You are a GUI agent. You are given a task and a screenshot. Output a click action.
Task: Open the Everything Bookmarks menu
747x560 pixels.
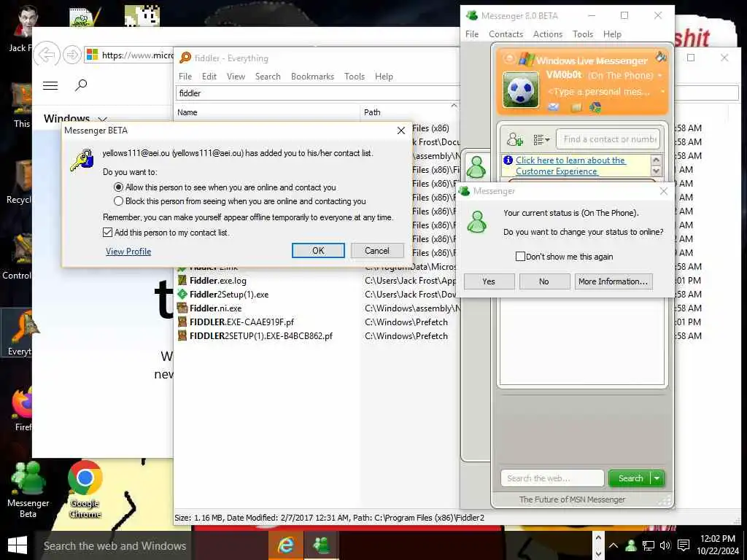pos(312,76)
